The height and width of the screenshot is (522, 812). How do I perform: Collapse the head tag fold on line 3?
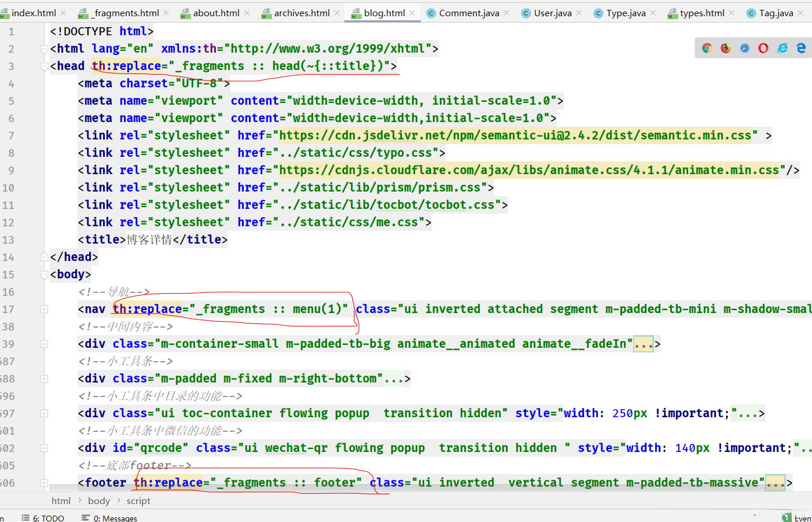point(44,67)
